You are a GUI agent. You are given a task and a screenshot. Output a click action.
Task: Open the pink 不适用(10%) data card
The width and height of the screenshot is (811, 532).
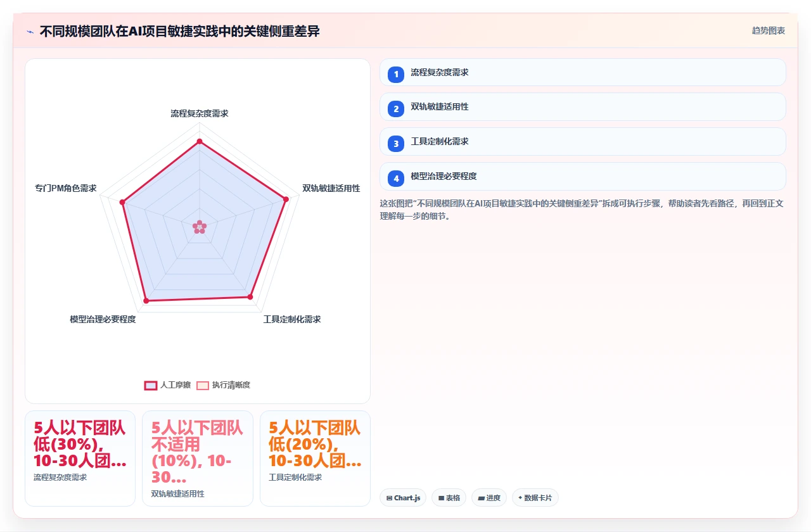[198, 459]
